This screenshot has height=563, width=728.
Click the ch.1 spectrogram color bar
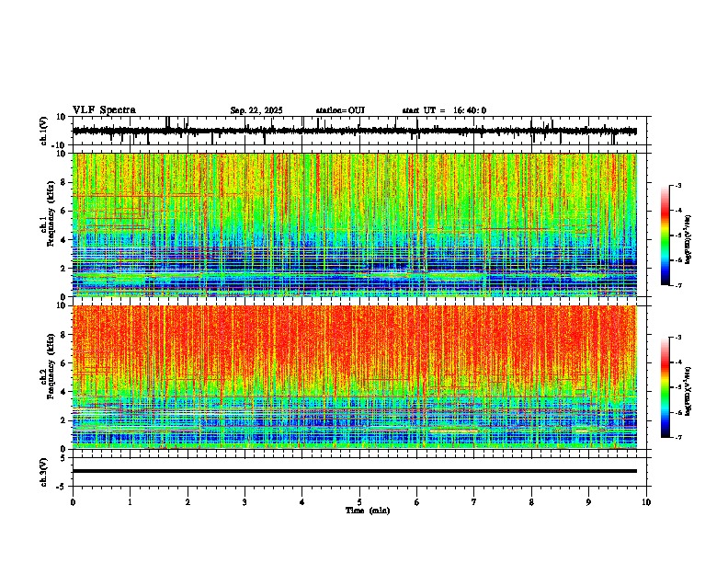click(x=665, y=236)
